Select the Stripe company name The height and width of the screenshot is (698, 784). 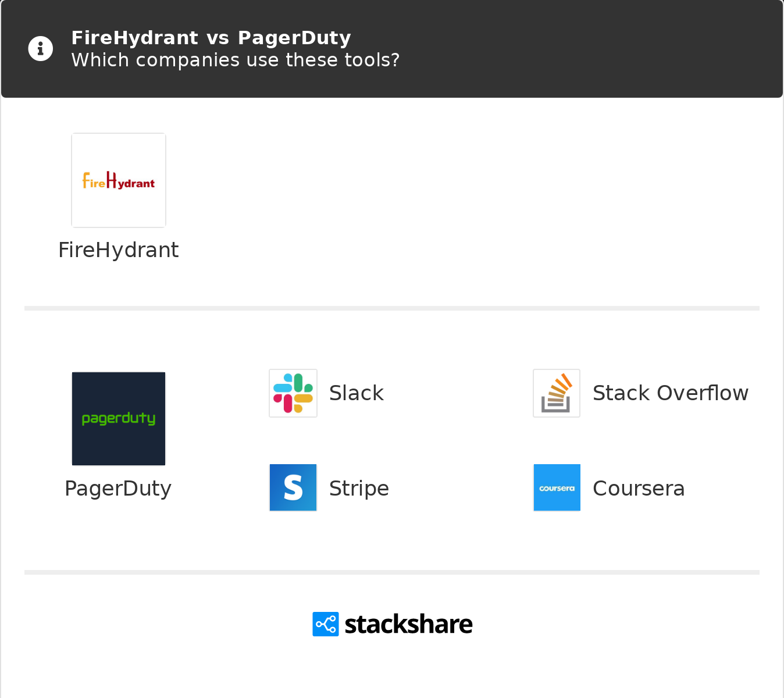click(359, 489)
